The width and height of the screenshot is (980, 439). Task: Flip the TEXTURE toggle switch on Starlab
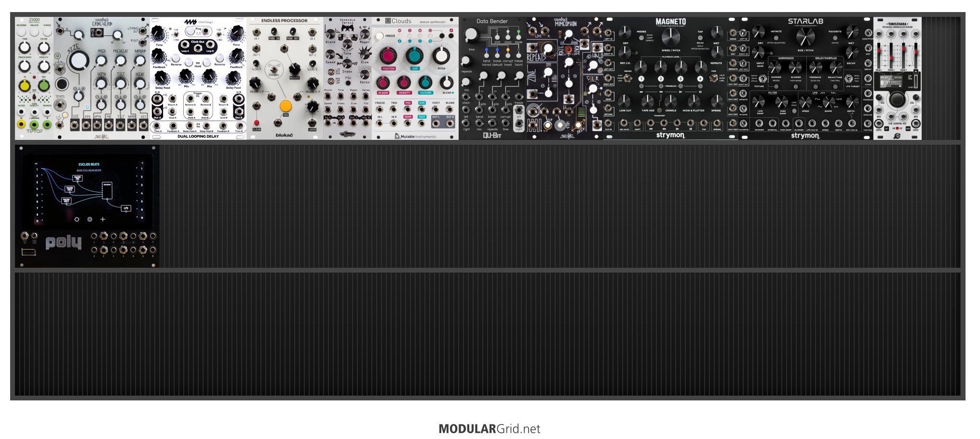click(x=762, y=79)
